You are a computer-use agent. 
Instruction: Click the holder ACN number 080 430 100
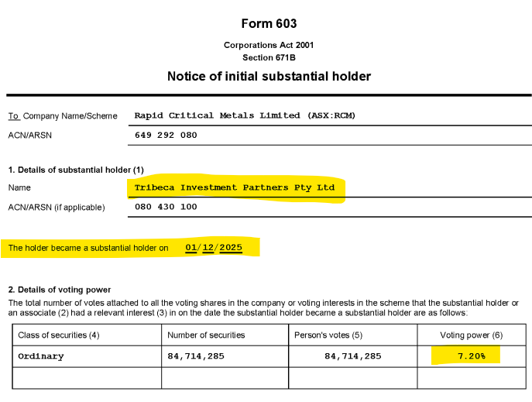pyautogui.click(x=166, y=208)
